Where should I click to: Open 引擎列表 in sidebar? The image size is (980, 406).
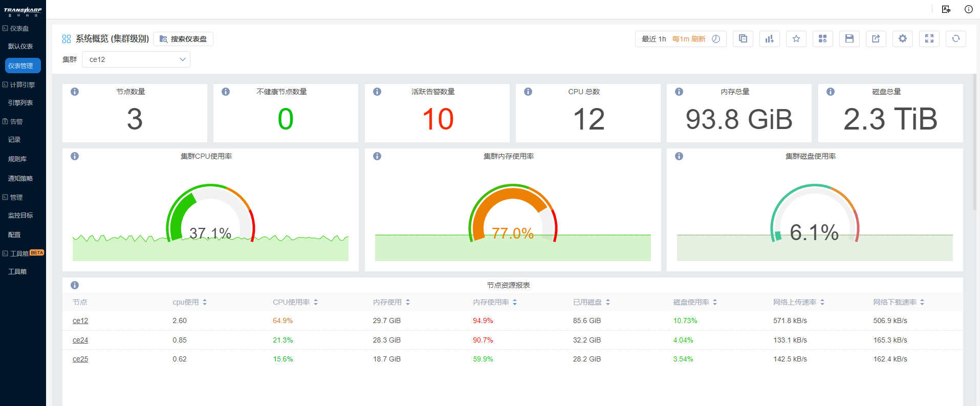20,103
